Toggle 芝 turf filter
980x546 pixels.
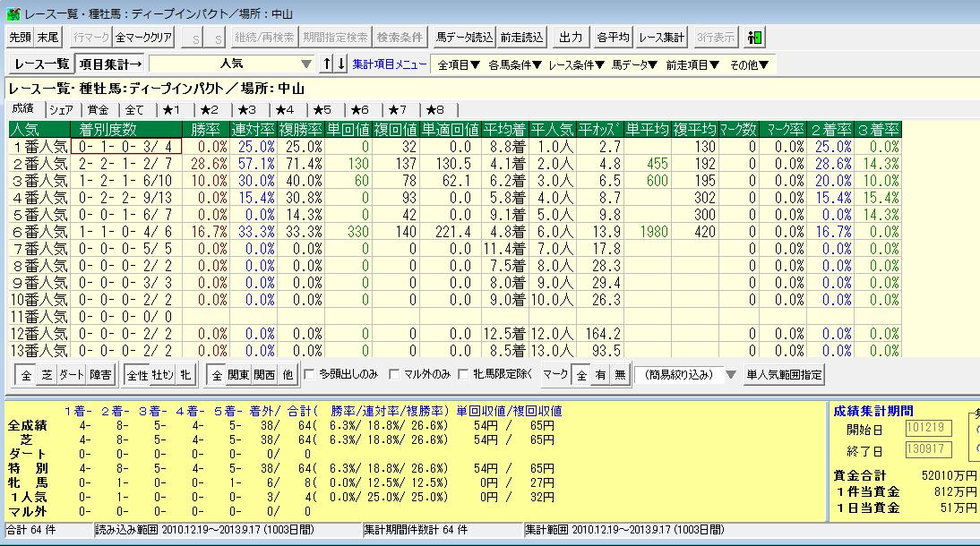(47, 375)
